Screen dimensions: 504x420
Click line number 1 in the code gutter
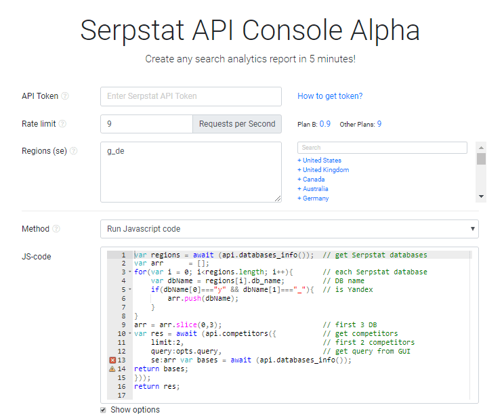pyautogui.click(x=123, y=255)
